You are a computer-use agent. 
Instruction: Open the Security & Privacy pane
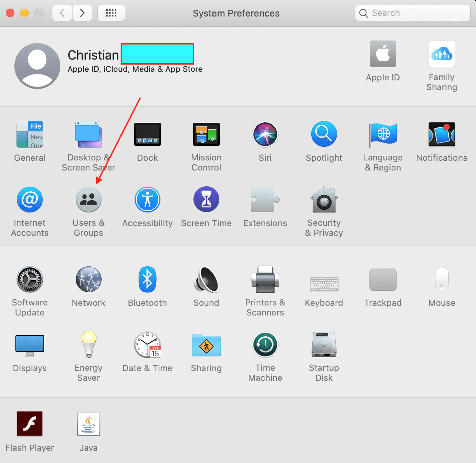coord(324,200)
